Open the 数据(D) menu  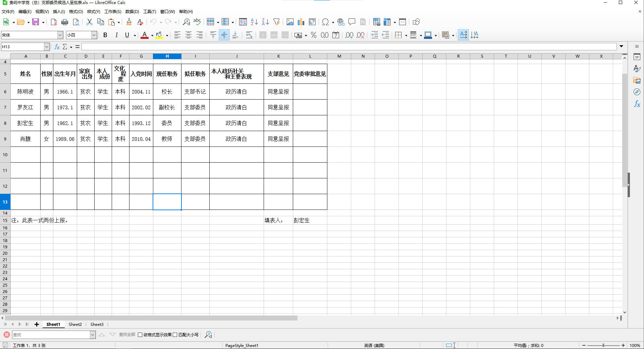coord(132,12)
